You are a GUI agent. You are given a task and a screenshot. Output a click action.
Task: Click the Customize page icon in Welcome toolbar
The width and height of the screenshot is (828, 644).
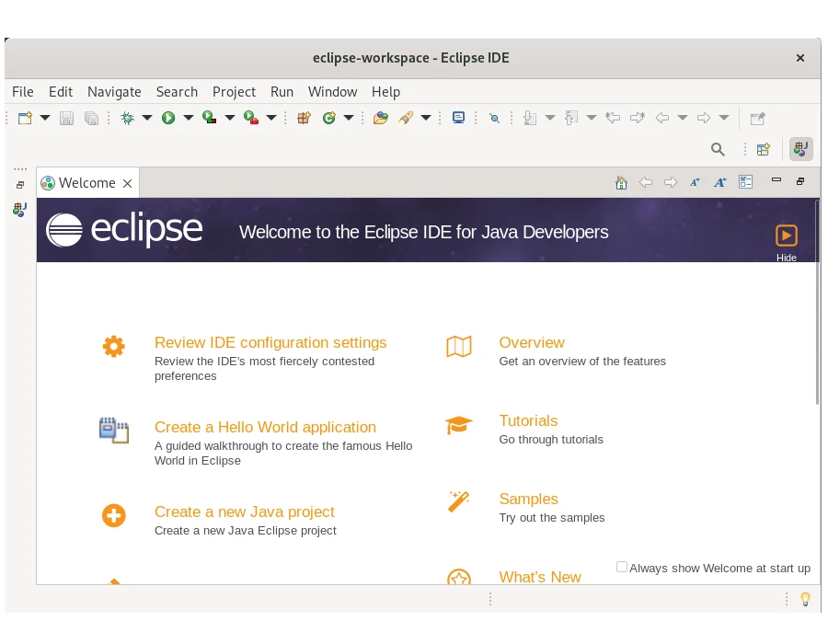coord(746,182)
